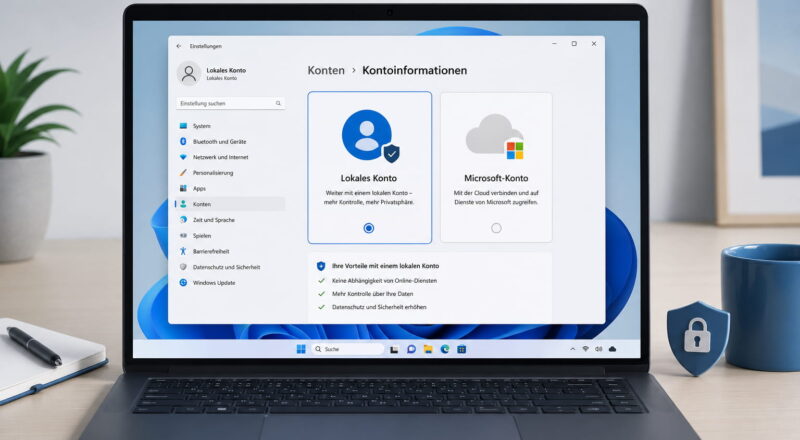
Task: Click 'Mehr Kontrolle über Ihre Daten' text
Action: coord(372,294)
